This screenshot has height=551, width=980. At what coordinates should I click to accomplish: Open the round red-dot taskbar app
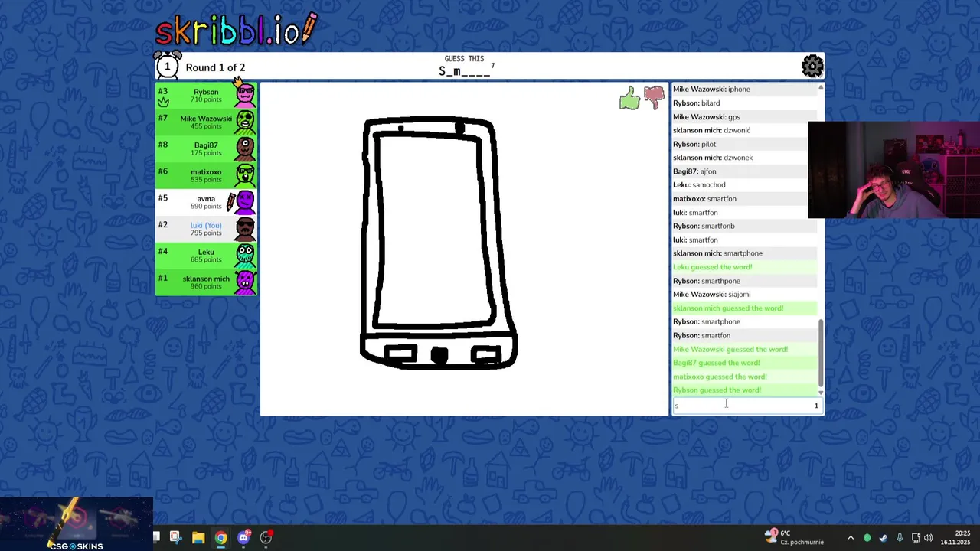pos(266,538)
